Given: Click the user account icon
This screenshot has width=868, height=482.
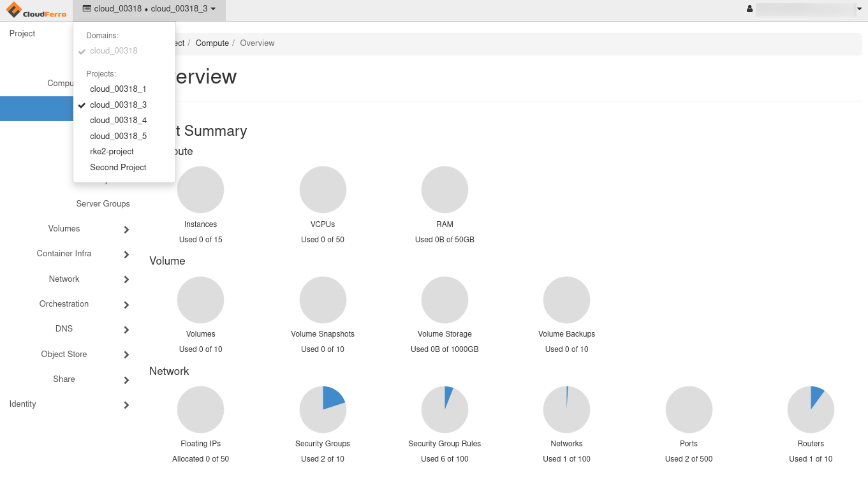Looking at the screenshot, I should point(749,10).
